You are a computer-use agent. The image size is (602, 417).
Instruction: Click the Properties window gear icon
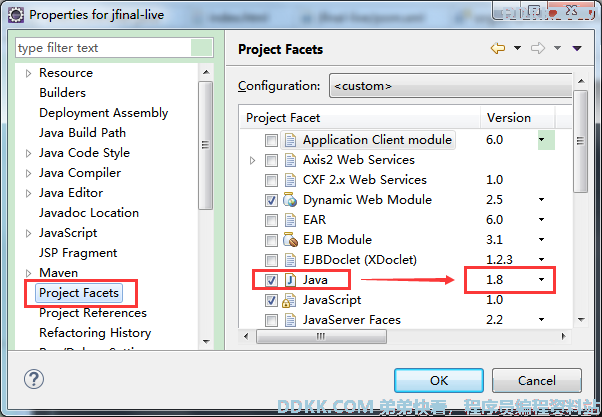pyautogui.click(x=16, y=15)
